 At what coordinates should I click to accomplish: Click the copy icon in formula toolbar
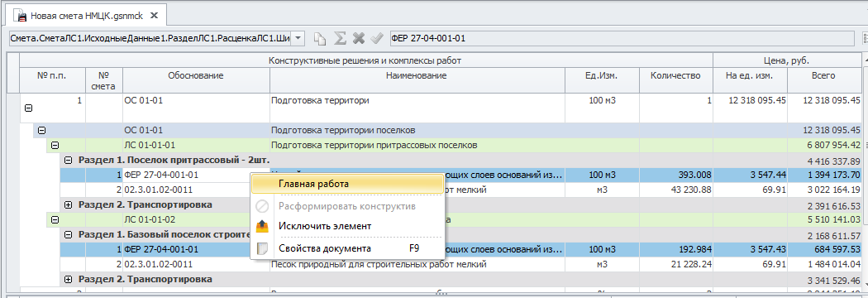(319, 38)
